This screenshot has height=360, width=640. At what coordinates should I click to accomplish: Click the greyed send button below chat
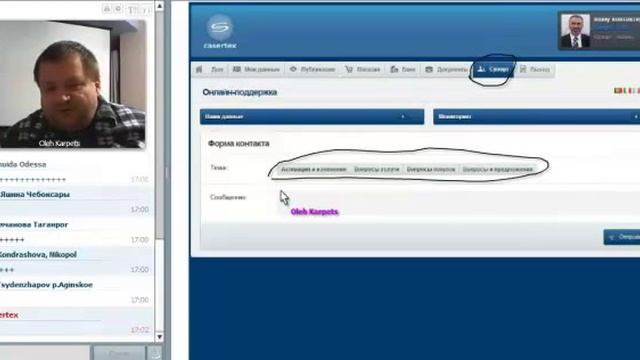tap(119, 353)
